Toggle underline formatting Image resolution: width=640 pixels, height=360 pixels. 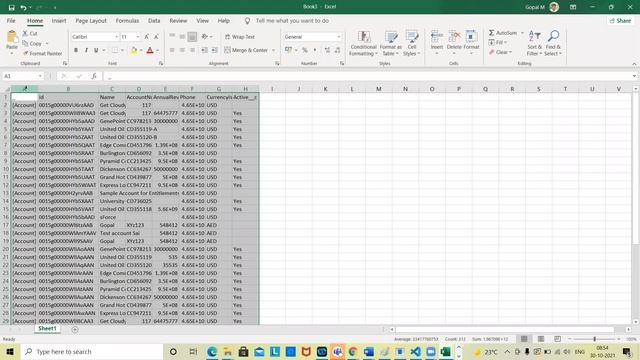[x=96, y=50]
